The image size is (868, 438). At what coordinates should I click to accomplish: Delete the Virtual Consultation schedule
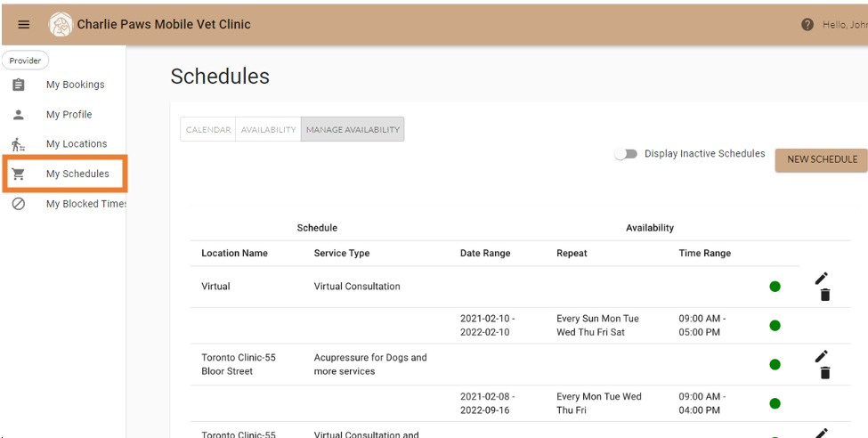click(x=824, y=296)
